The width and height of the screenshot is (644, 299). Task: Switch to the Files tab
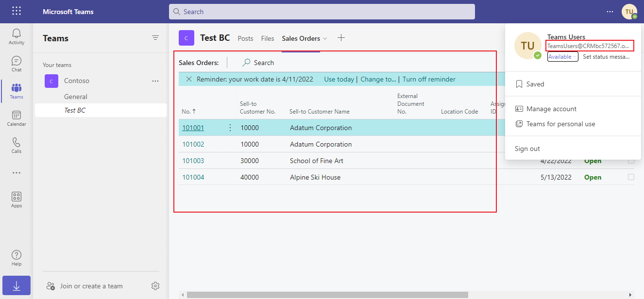[x=267, y=38]
